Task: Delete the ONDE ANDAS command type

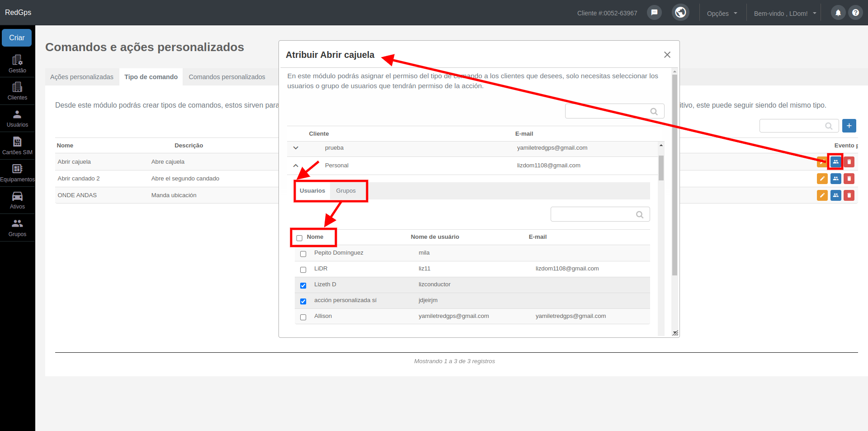Action: tap(849, 195)
